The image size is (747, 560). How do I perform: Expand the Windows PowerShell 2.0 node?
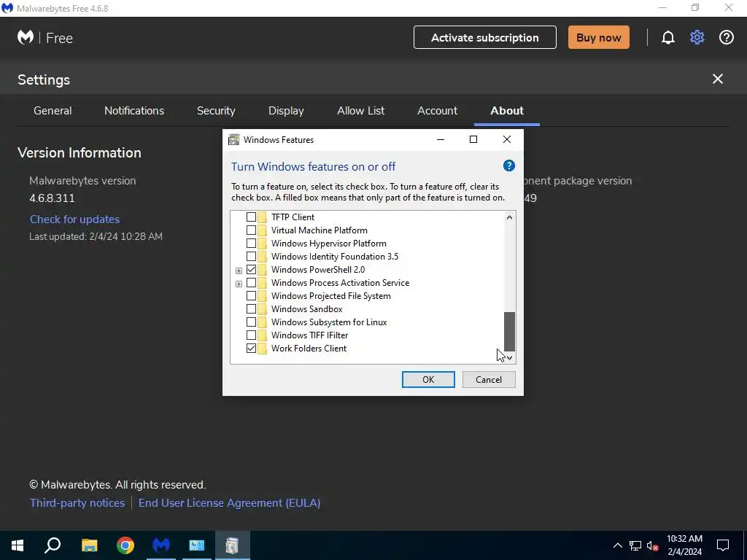(x=239, y=271)
